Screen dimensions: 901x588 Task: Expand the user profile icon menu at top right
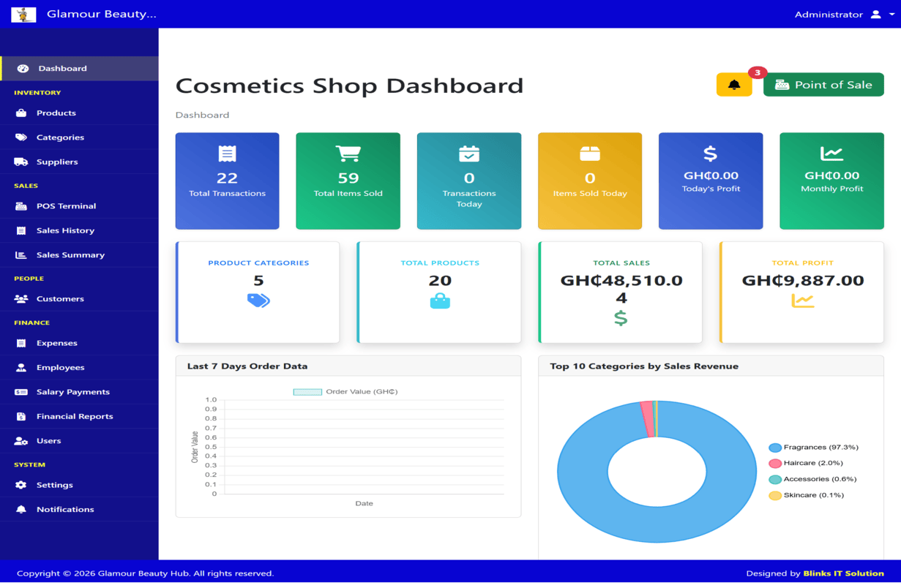point(876,13)
